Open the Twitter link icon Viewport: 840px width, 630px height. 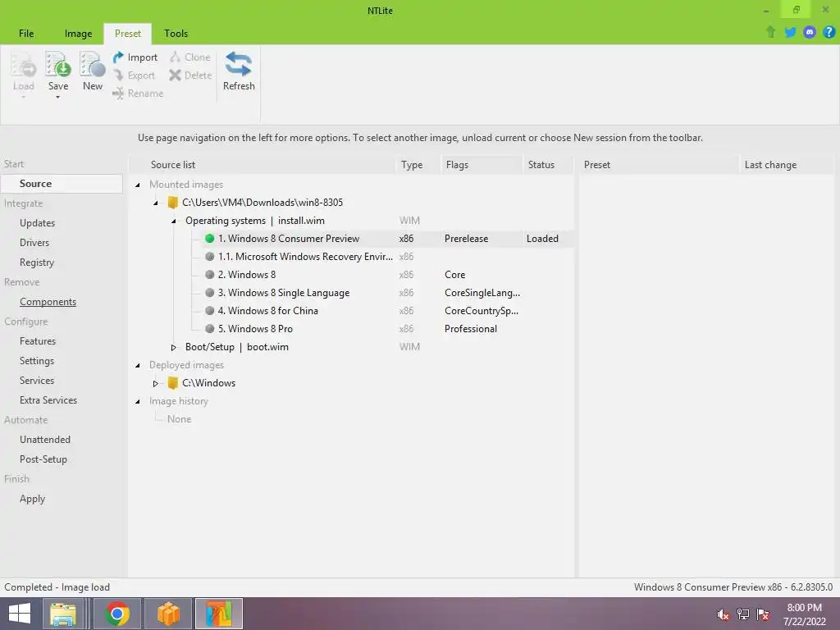pyautogui.click(x=790, y=32)
